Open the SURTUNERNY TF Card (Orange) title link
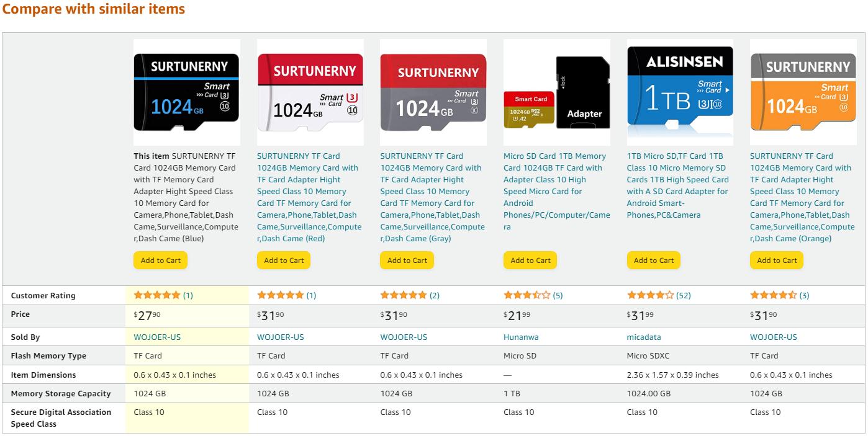 (802, 197)
